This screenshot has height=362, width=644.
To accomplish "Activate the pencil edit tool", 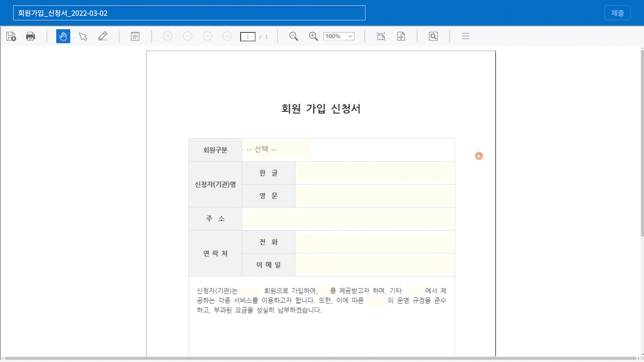I will pos(103,36).
